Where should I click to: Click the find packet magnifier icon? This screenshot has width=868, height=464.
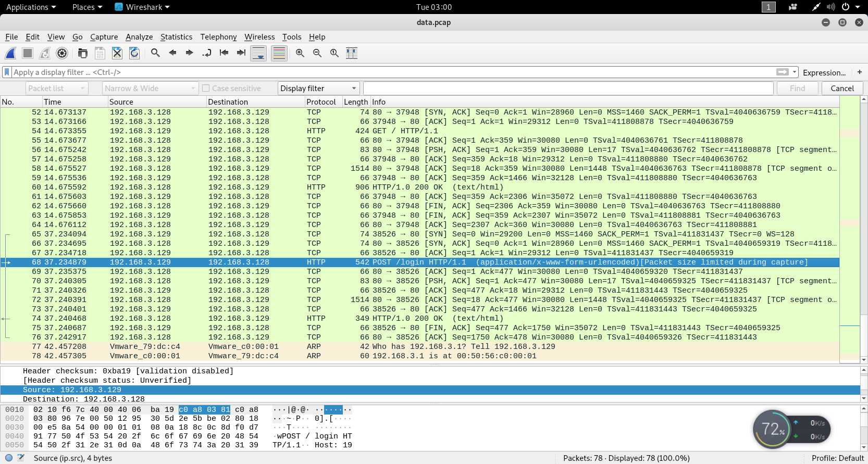click(x=155, y=53)
